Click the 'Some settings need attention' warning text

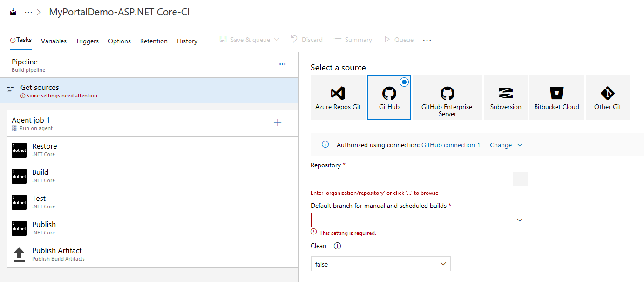(x=62, y=96)
